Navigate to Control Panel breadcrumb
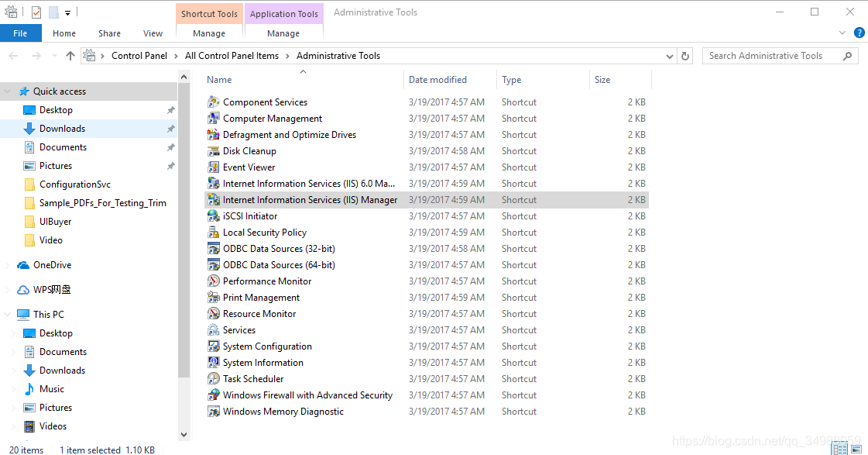Image resolution: width=868 pixels, height=455 pixels. (x=139, y=56)
